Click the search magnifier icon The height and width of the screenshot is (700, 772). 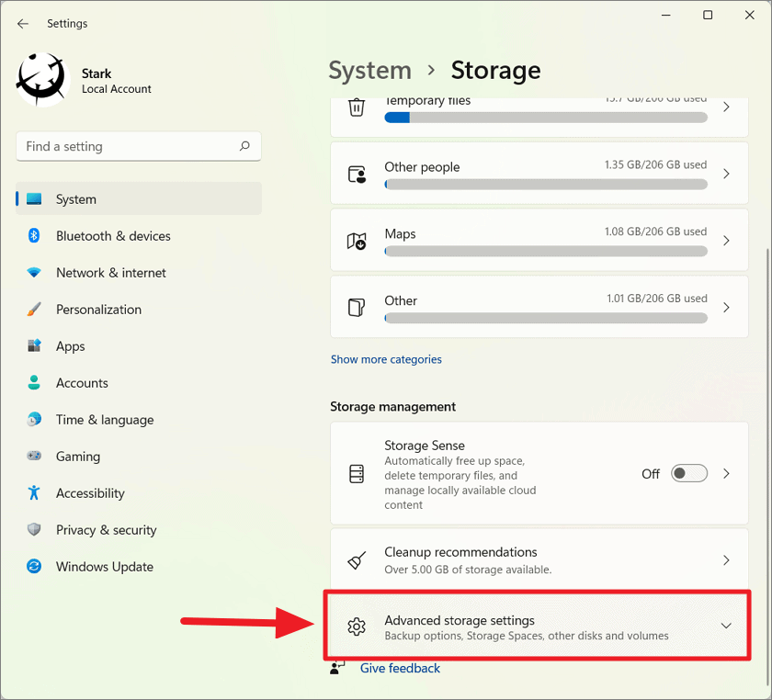245,146
